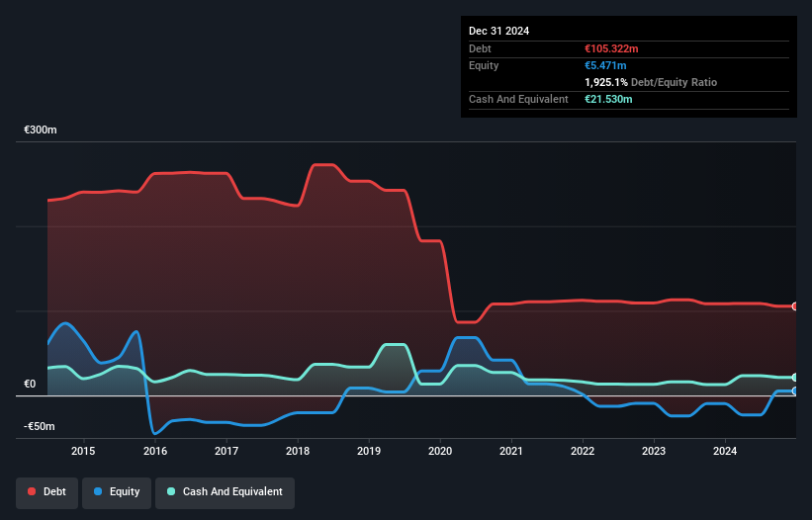Image resolution: width=812 pixels, height=520 pixels.
Task: Click the 1,925.1% Debt/Equity Ratio text
Action: pyautogui.click(x=651, y=82)
